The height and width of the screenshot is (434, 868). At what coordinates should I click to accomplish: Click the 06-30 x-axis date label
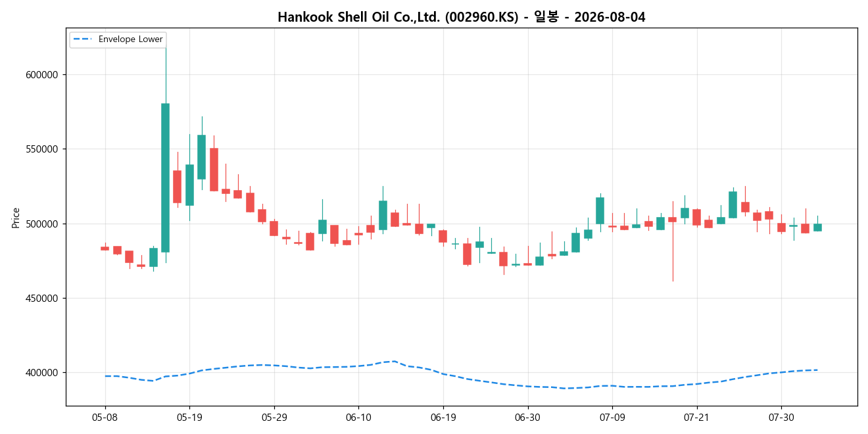pos(527,418)
